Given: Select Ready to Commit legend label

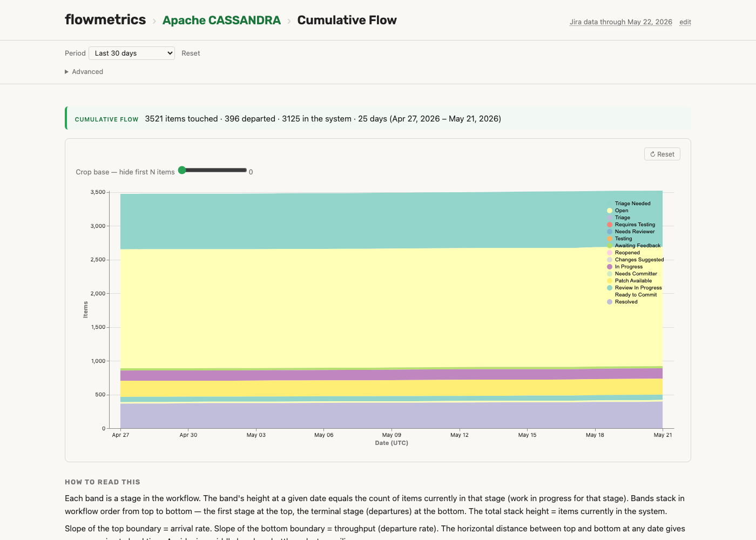Looking at the screenshot, I should (x=636, y=295).
